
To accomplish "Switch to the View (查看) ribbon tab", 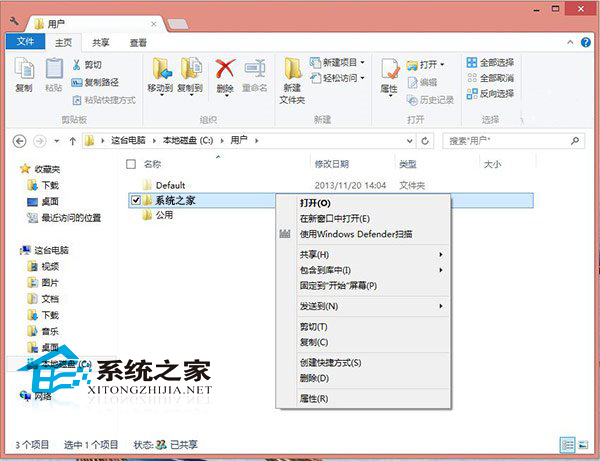I will point(138,42).
